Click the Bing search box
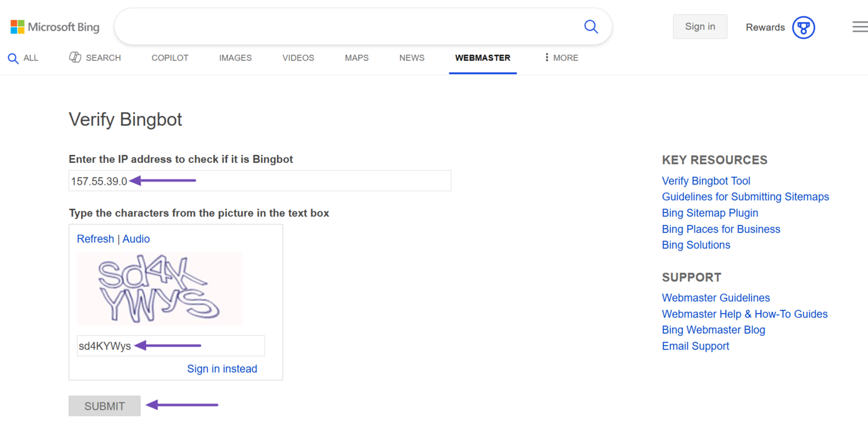The height and width of the screenshot is (437, 868). (347, 27)
